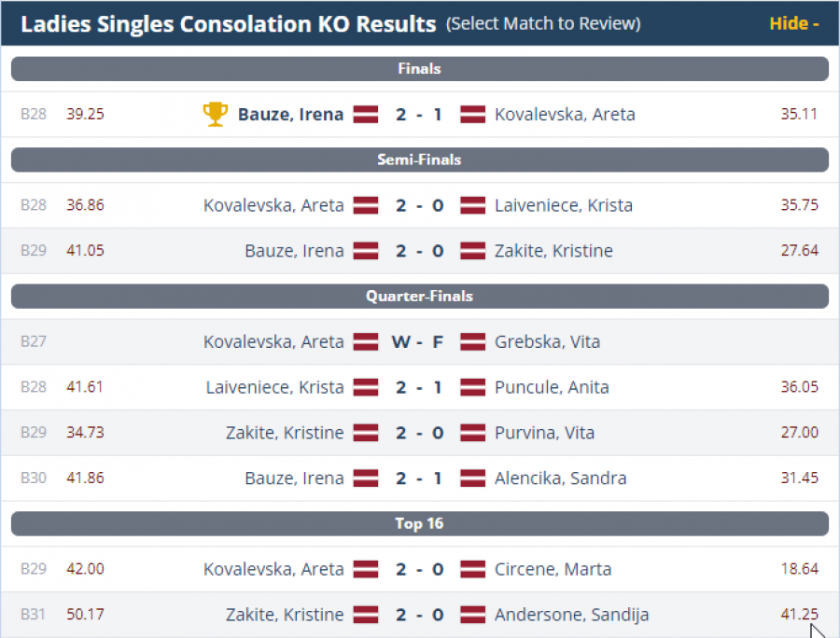840x638 pixels.
Task: Click the 50.17 average for Zakite
Action: (x=85, y=615)
